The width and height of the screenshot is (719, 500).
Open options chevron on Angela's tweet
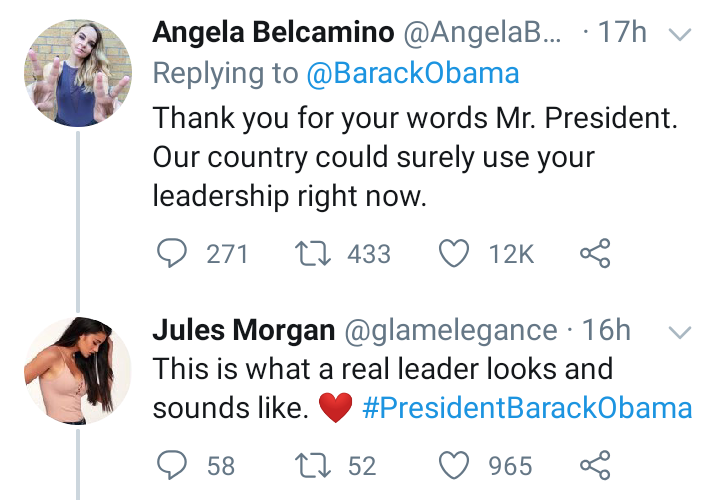click(x=679, y=35)
